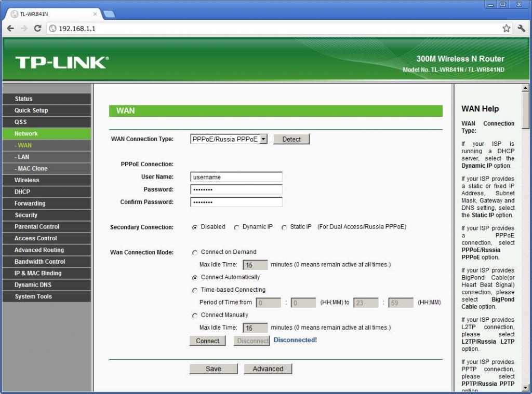Click the globe icon in address bar
Screen dimensions: 532x394
[x=52, y=29]
